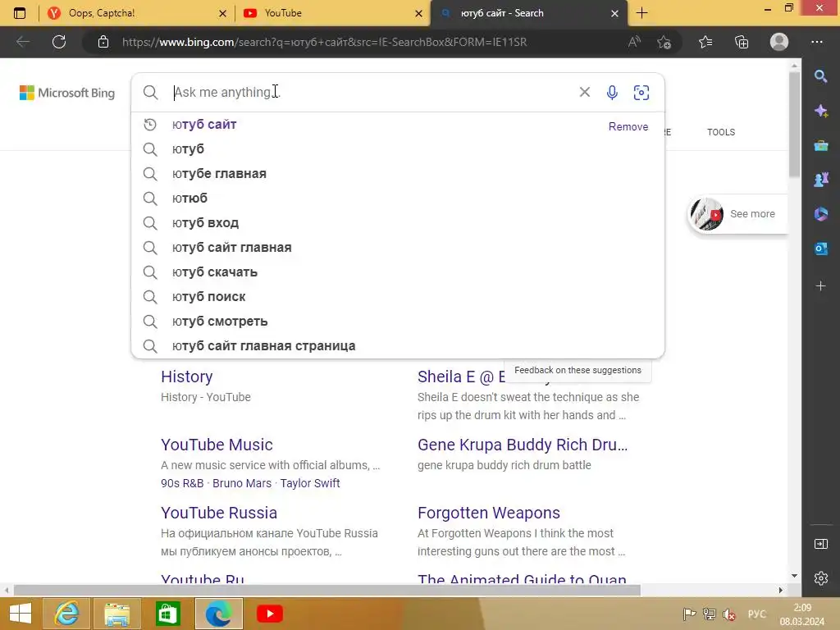Choose suggestion ютубе главная
The height and width of the screenshot is (630, 840).
tap(398, 174)
